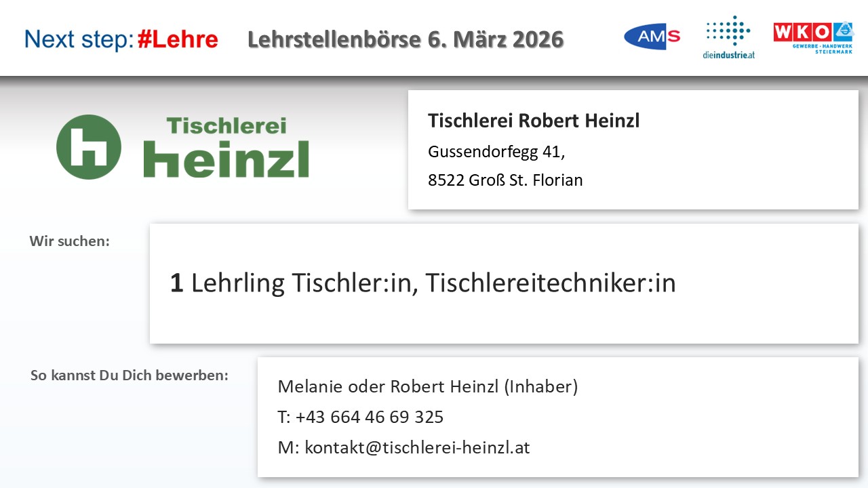The image size is (868, 488).
Task: Click the phone number +43 664 46 69 325
Action: (370, 417)
